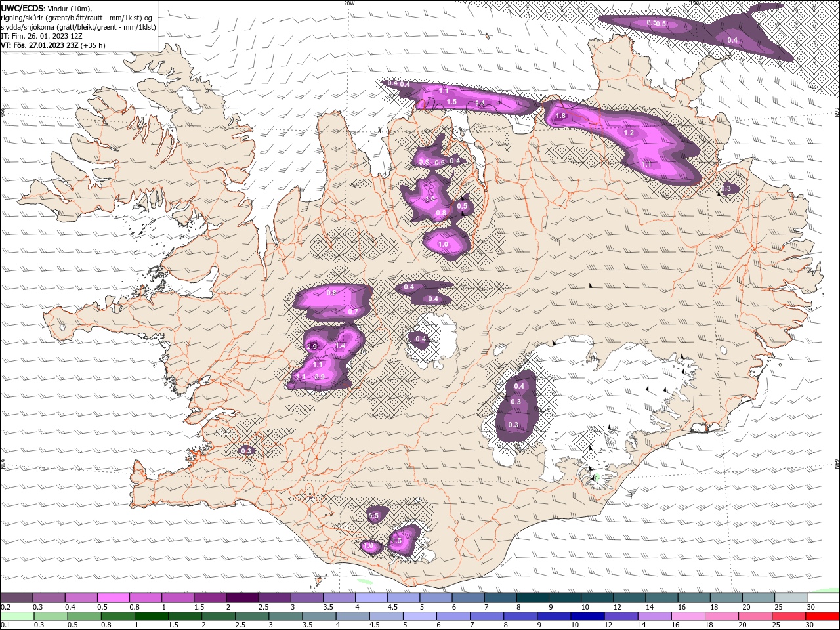The height and width of the screenshot is (630, 840).
Task: Click the 20W longitude label at top
Action: point(349,3)
